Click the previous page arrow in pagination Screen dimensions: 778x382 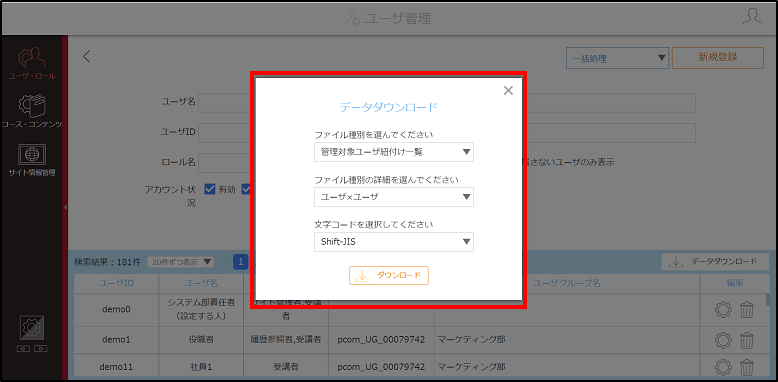227,261
